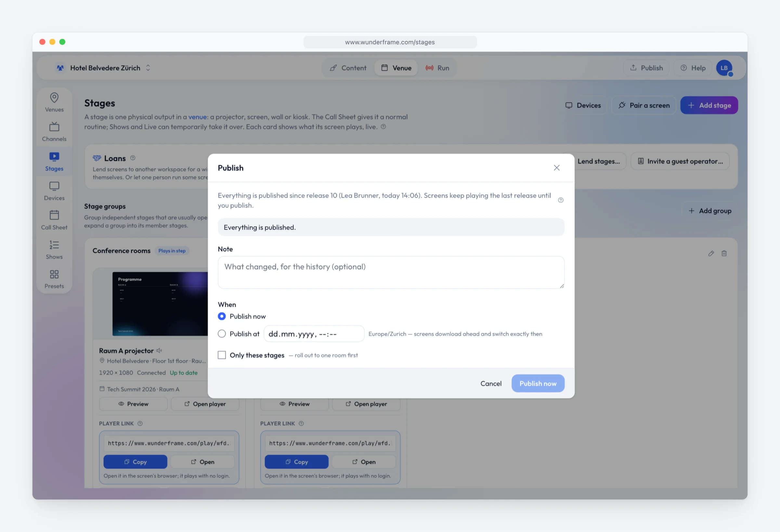Screen dimensions: 780x532
Task: Follow the venue link in description
Action: (x=197, y=117)
